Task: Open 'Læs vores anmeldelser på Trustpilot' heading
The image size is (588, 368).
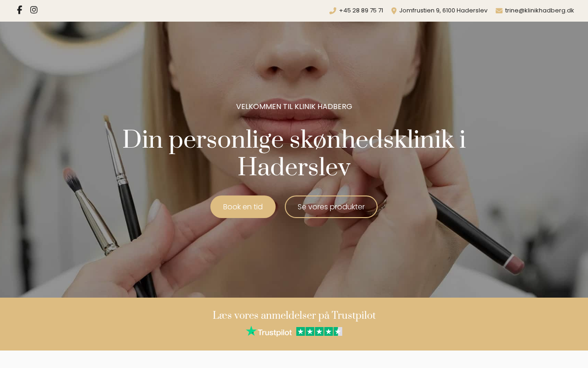Action: coord(294,316)
